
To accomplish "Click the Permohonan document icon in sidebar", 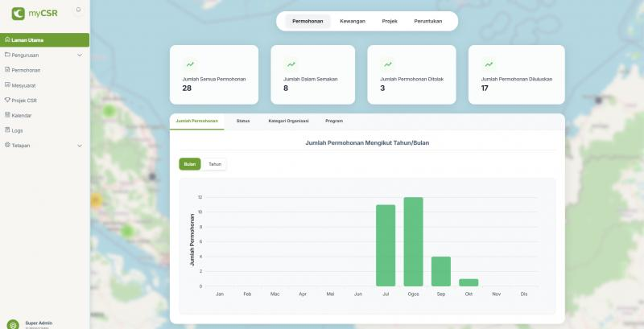I will pos(7,70).
